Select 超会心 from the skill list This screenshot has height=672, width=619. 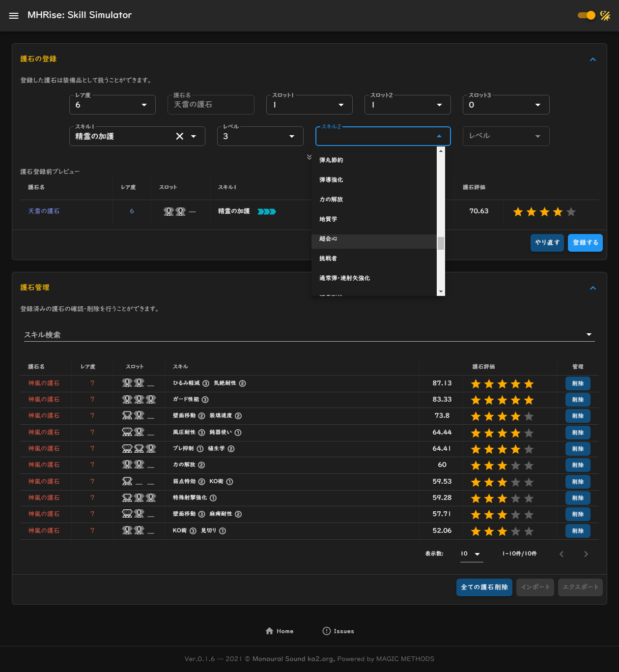tap(328, 239)
